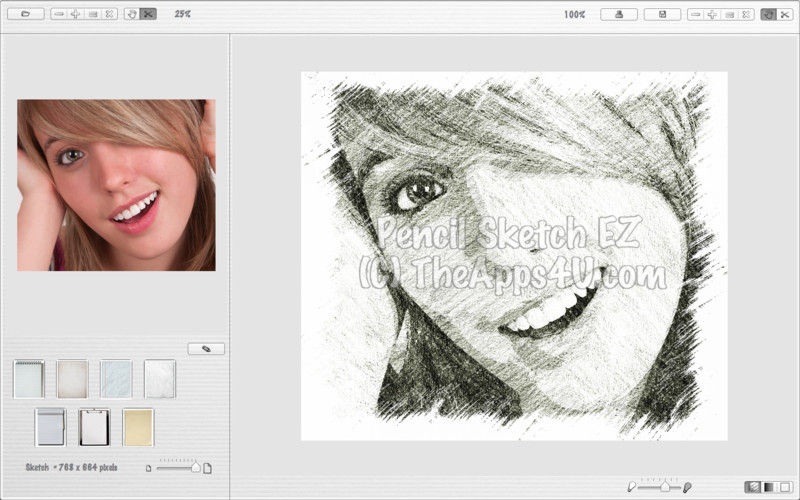Image resolution: width=800 pixels, height=500 pixels.
Task: Click the original girl photo thumbnail
Action: tap(116, 185)
